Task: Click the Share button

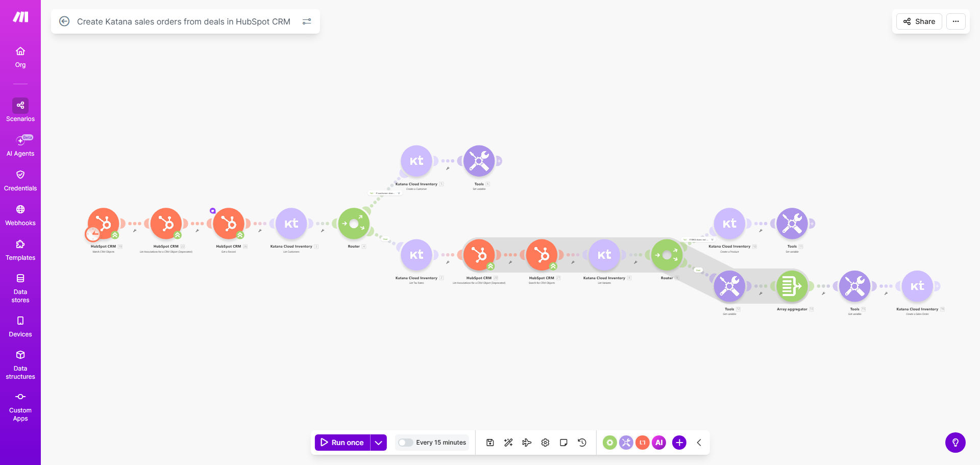Action: click(x=919, y=21)
